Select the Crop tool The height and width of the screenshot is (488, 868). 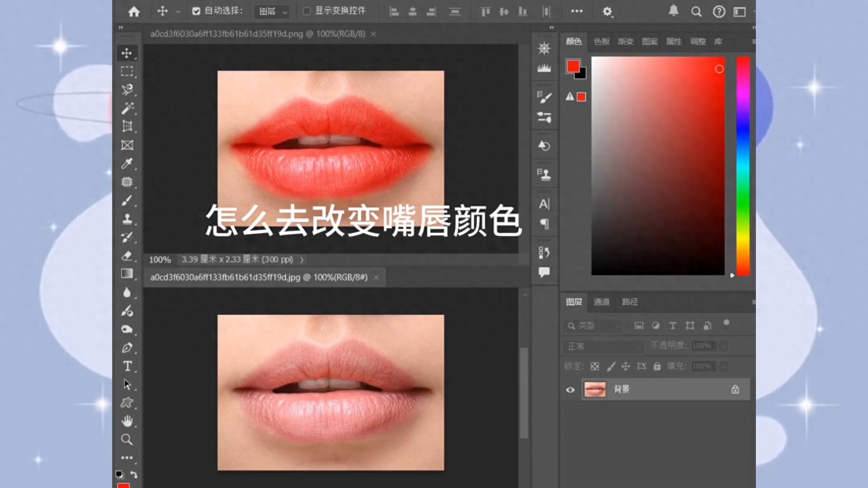pos(127,127)
